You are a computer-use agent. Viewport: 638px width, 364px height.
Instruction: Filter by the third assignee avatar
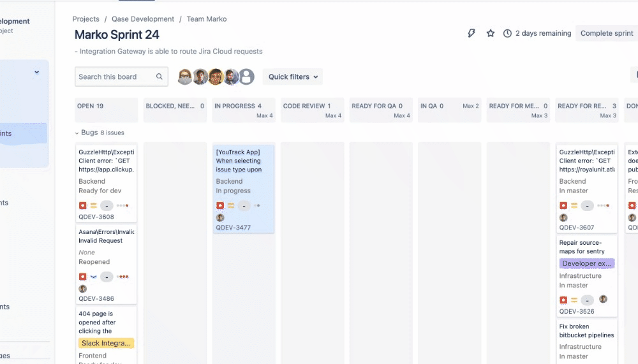pyautogui.click(x=216, y=76)
